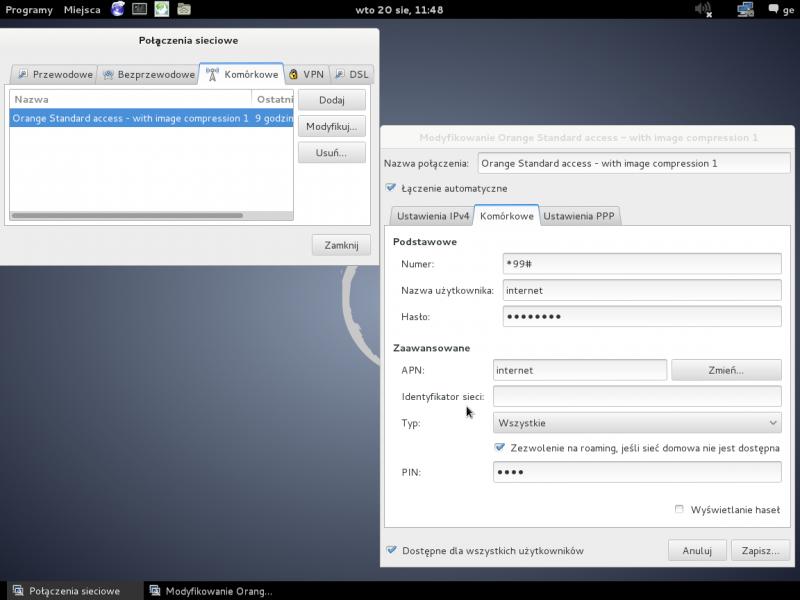Click the padlock icon on VPN tab
Viewport: 800px width, 600px height.
[293, 75]
